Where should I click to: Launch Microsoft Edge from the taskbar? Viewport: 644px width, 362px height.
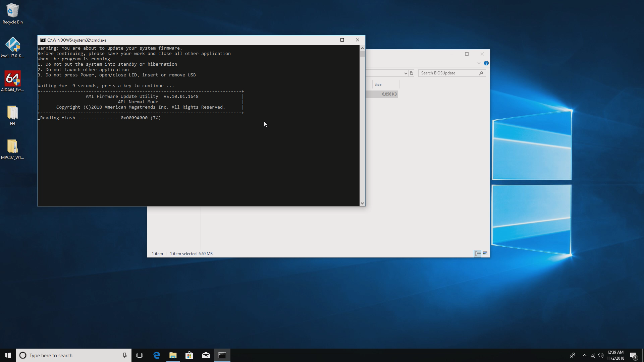[x=157, y=355]
